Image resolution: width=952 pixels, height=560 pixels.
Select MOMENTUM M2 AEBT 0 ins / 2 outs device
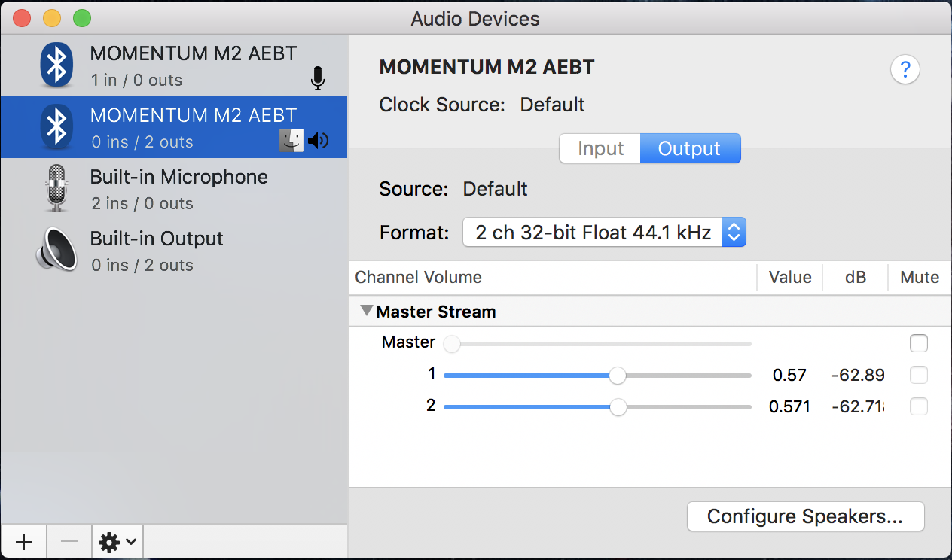coord(174,127)
